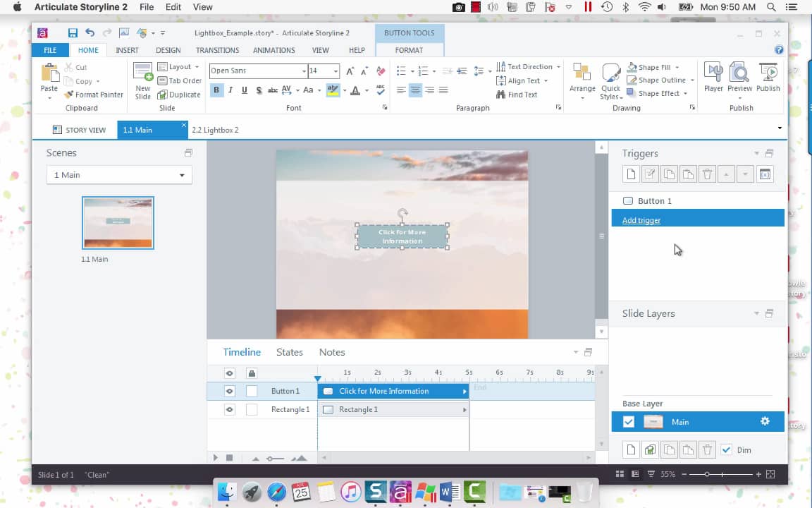Duplicate the current slide

(179, 95)
